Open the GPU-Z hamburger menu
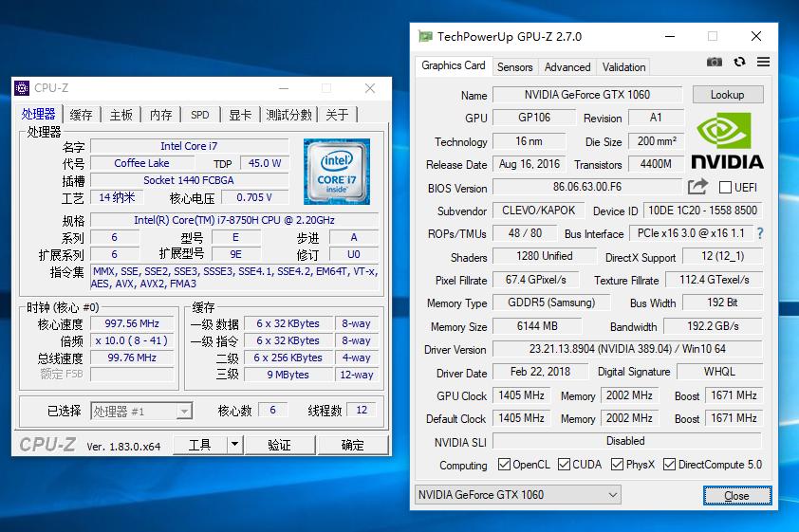Viewport: 799px width, 532px height. [x=763, y=63]
